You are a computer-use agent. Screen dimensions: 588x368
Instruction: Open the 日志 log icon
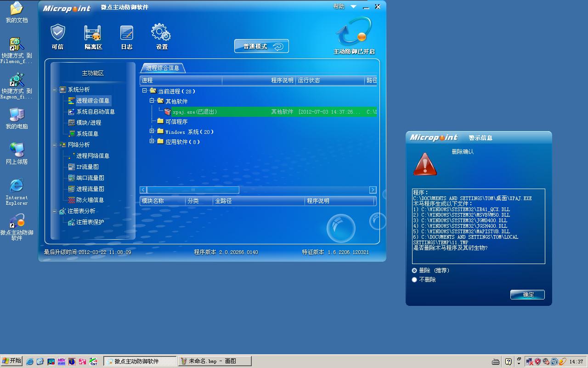[x=126, y=34]
